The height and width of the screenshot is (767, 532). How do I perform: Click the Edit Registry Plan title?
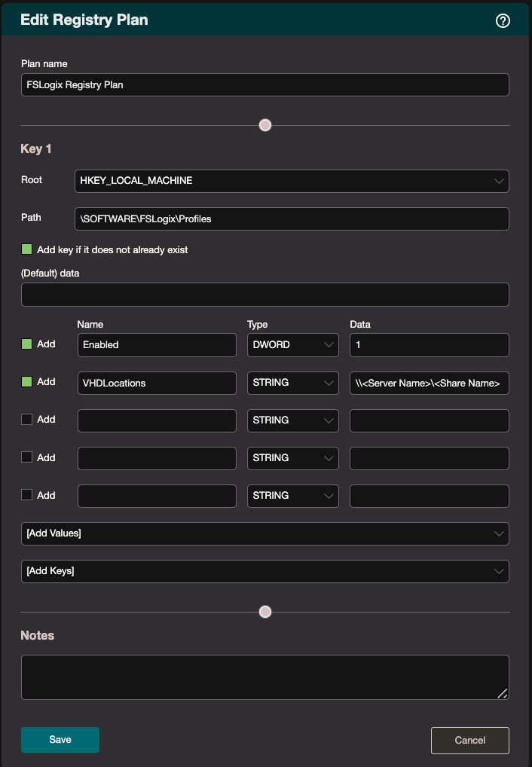pos(84,20)
